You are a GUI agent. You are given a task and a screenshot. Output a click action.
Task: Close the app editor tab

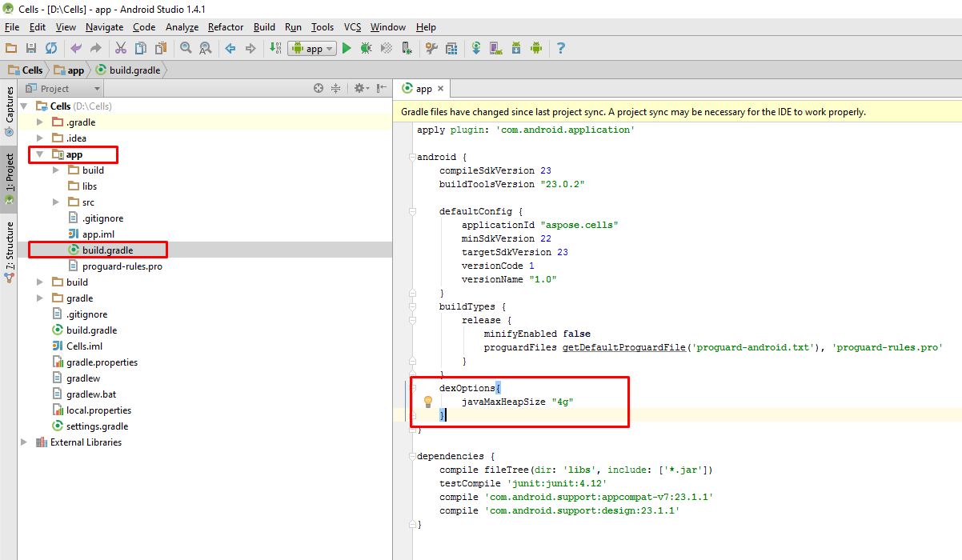tap(440, 89)
